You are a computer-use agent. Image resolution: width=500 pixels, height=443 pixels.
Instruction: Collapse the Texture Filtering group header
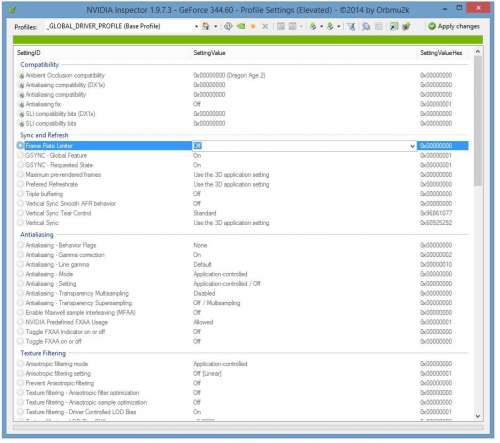(x=43, y=353)
